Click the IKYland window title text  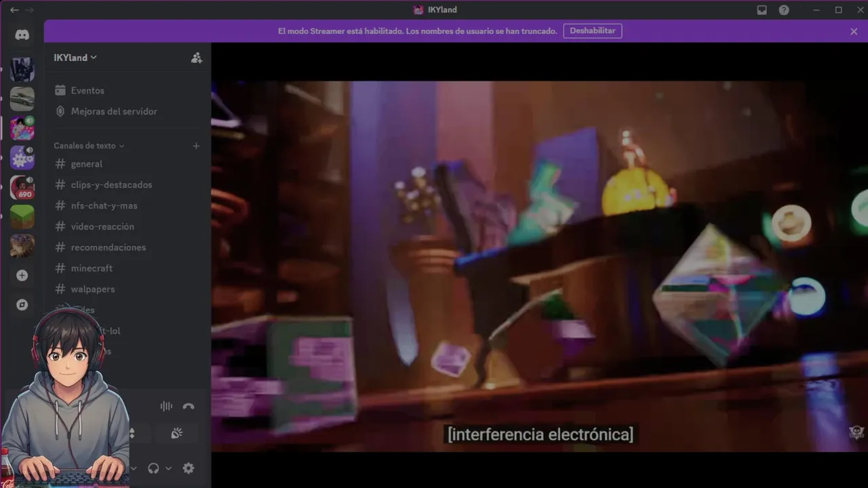tap(442, 10)
